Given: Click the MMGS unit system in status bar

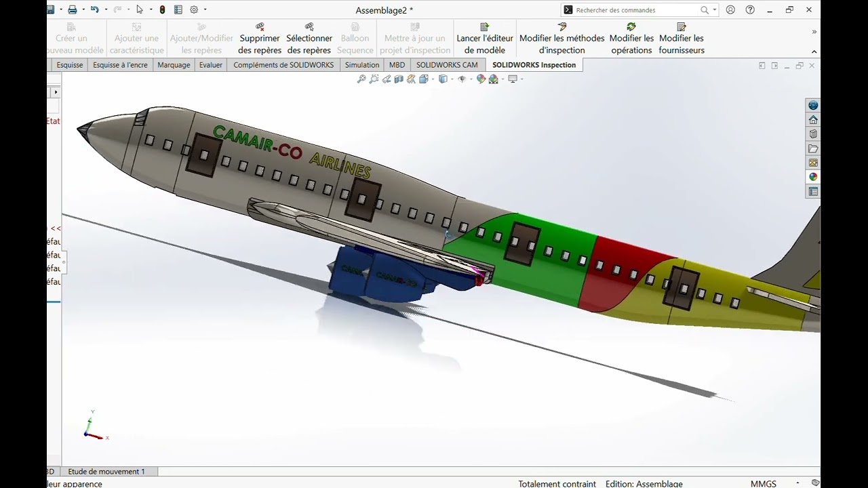Looking at the screenshot, I should [x=764, y=484].
